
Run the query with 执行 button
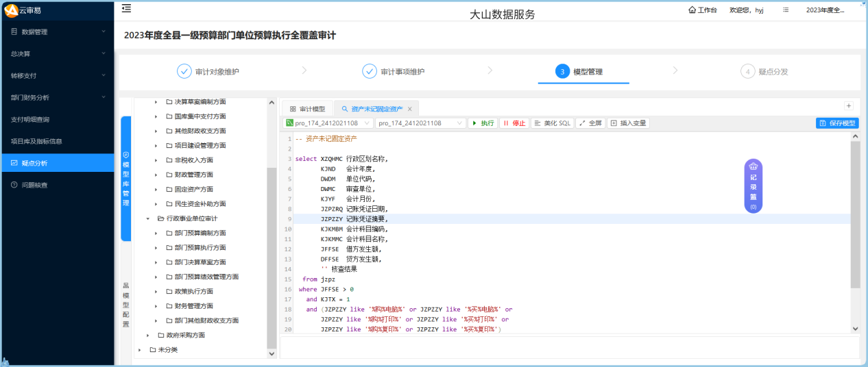pyautogui.click(x=483, y=123)
